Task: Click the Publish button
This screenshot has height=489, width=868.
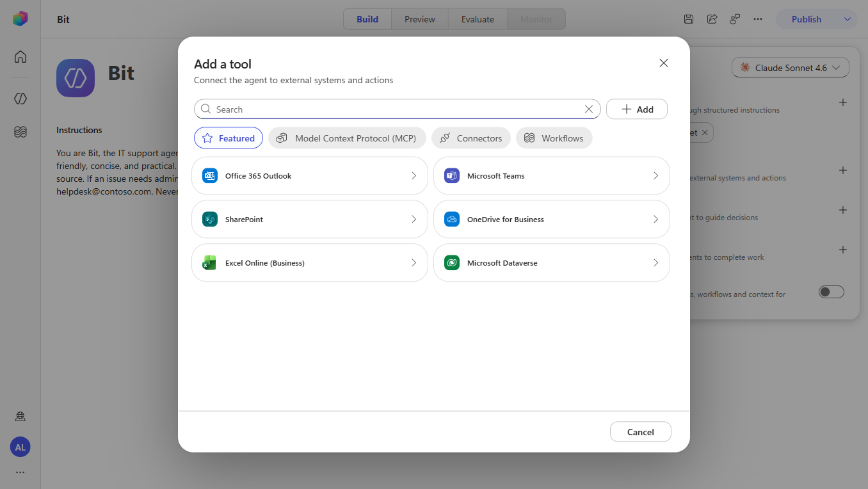Action: point(807,19)
